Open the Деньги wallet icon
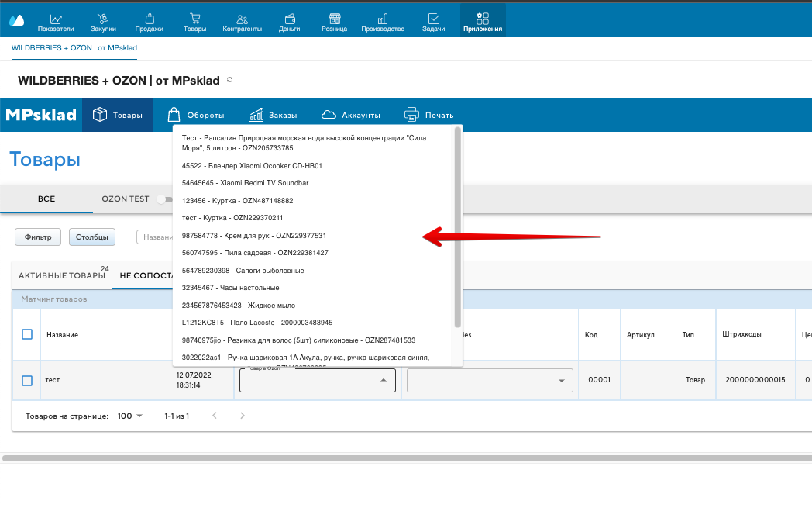The width and height of the screenshot is (812, 508). coord(289,19)
